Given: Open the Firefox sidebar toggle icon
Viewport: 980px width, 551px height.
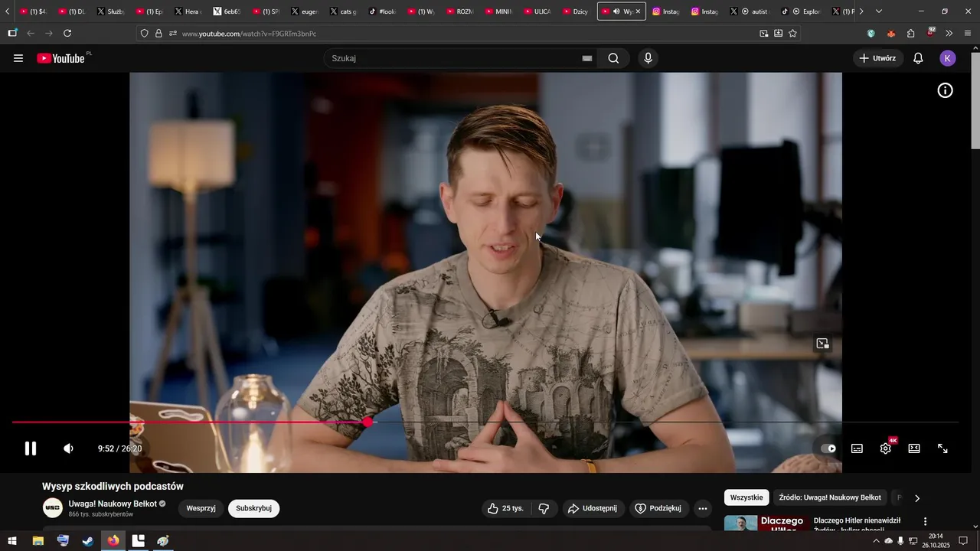Looking at the screenshot, I should [12, 34].
